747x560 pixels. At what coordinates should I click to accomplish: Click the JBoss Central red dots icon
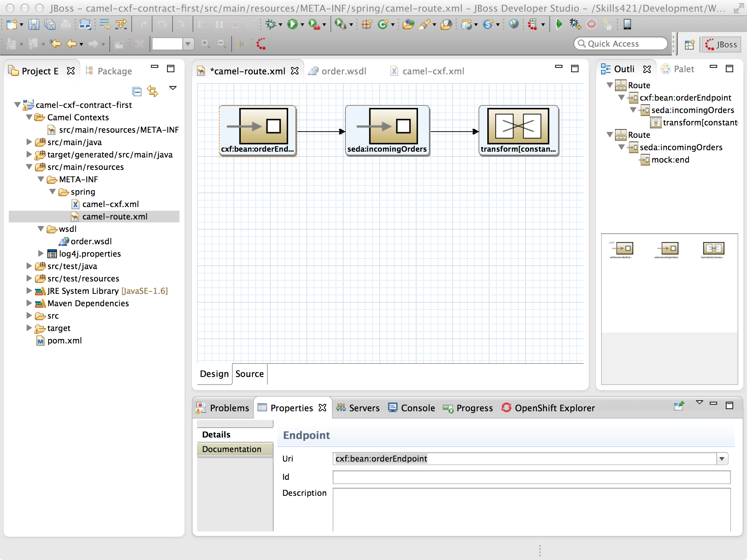(261, 44)
